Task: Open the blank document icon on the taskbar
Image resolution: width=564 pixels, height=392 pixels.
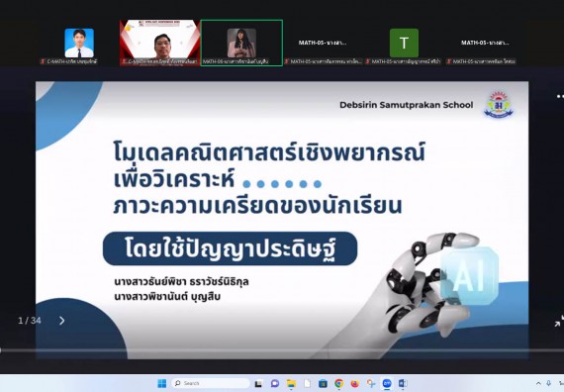Action: (x=307, y=384)
